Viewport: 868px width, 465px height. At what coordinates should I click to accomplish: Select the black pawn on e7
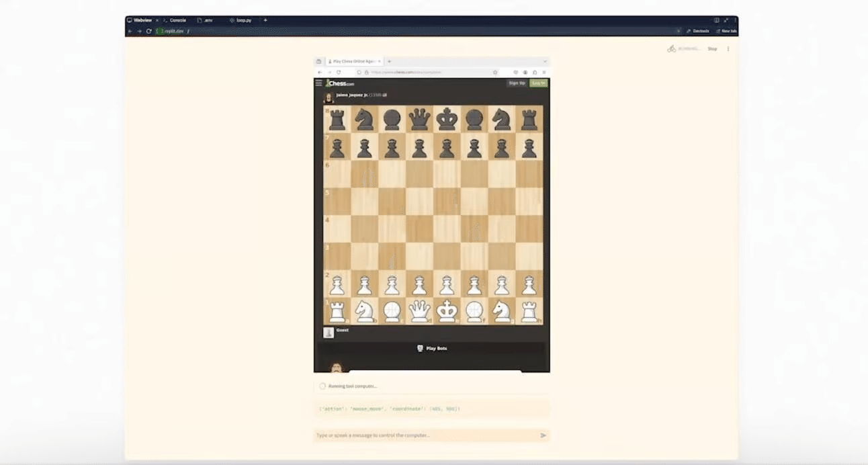pos(447,148)
